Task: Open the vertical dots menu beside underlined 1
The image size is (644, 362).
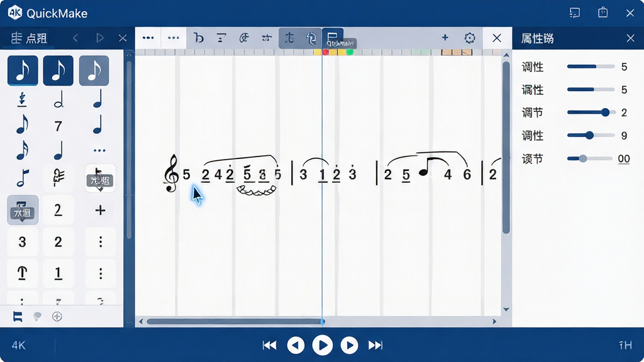Action: (100, 273)
